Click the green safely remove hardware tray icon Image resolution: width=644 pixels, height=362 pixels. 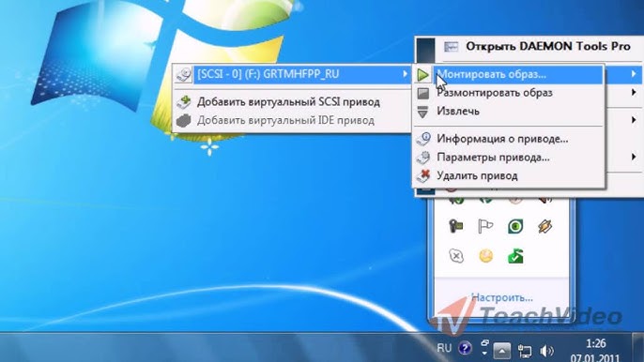(515, 256)
